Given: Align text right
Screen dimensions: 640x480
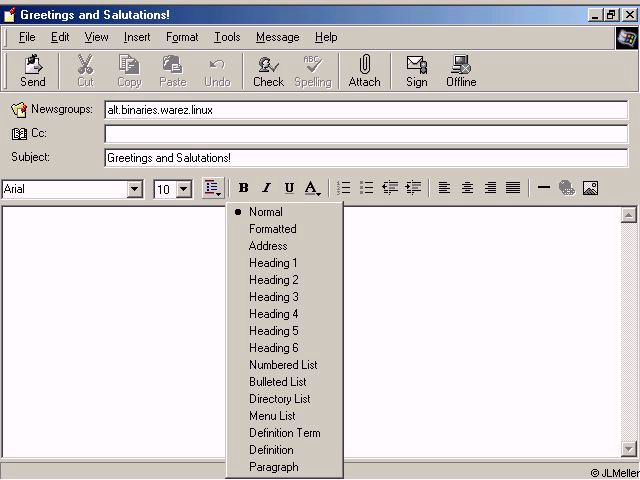Looking at the screenshot, I should coord(490,188).
